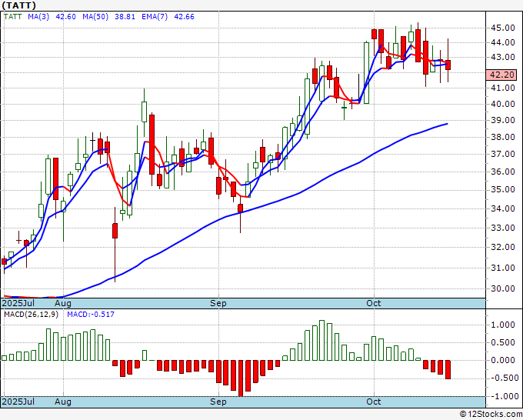This screenshot has width=523, height=420.
Task: Click the EMA(7) value 42.66
Action: [x=184, y=17]
